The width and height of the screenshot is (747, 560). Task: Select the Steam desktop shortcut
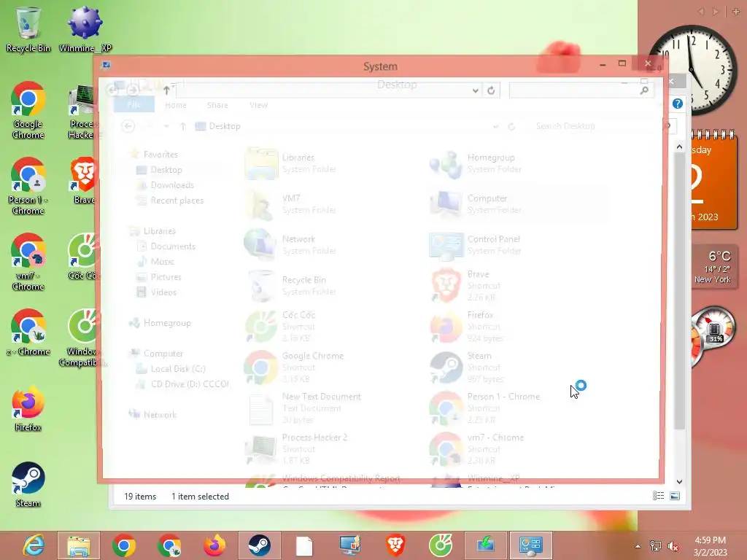pos(28,484)
